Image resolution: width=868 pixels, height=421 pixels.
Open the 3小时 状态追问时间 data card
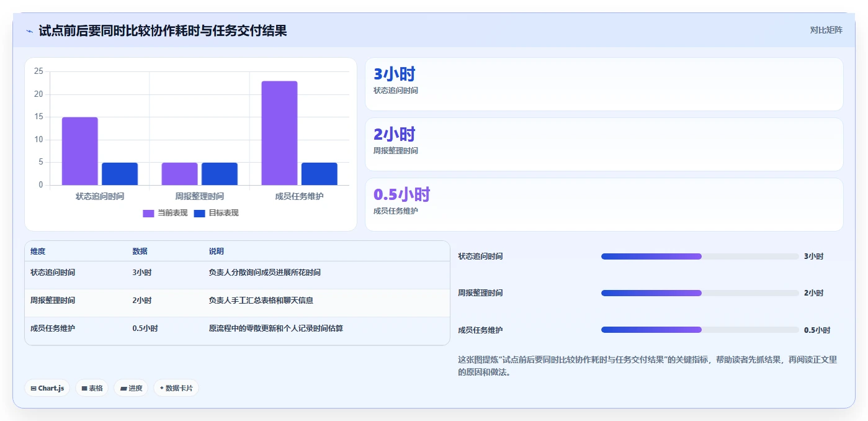tap(604, 84)
